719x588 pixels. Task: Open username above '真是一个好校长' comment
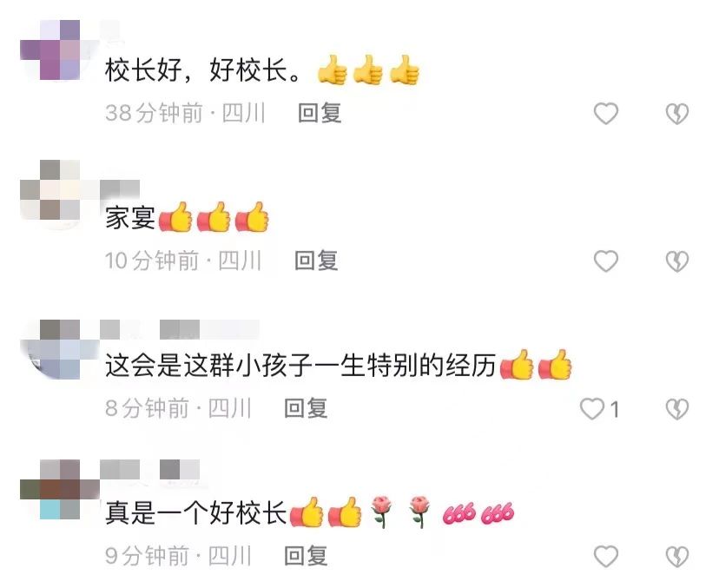pyautogui.click(x=150, y=470)
